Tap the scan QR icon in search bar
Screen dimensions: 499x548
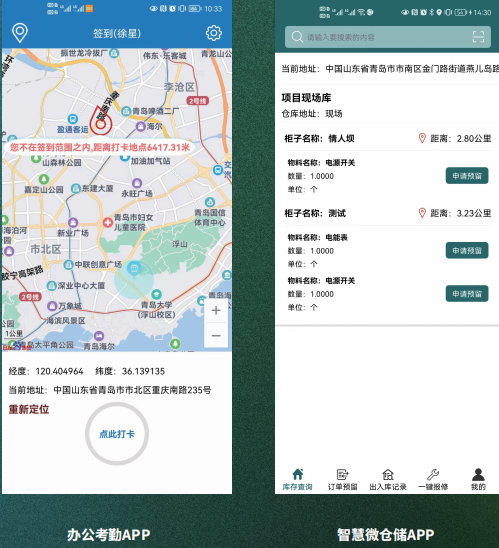pos(478,37)
